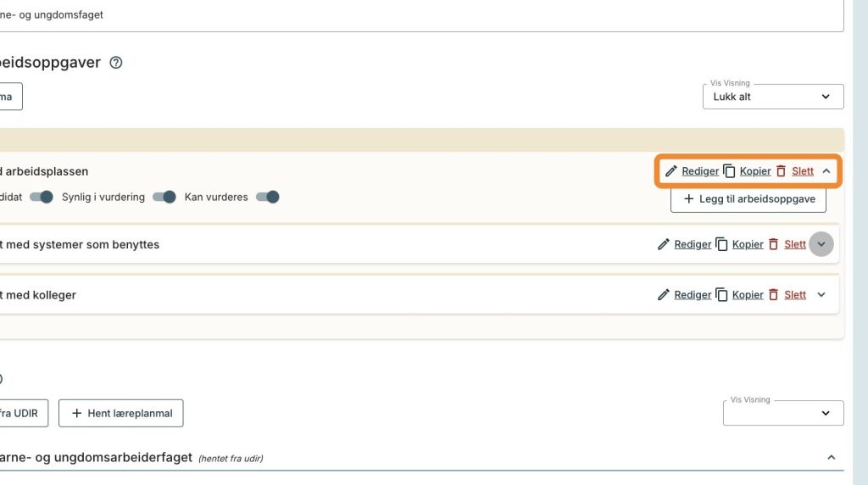Click the 'Hent læreplanmal' button
The image size is (868, 485).
(x=121, y=413)
